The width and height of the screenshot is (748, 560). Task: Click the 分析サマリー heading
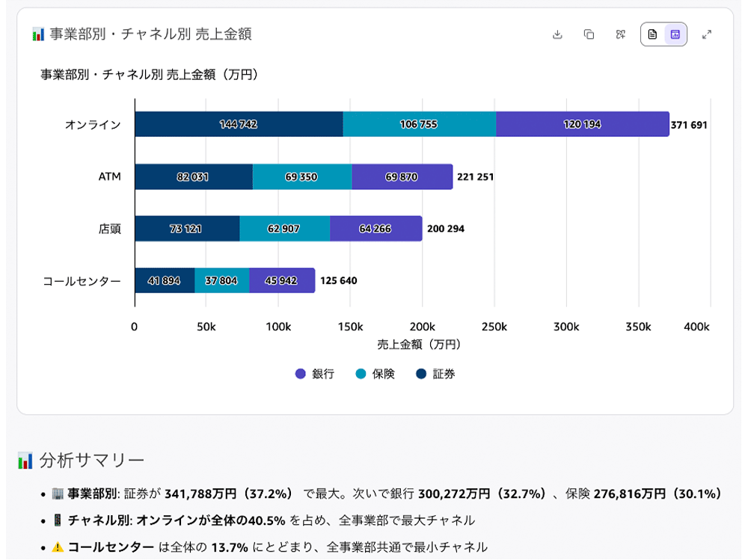click(x=91, y=461)
